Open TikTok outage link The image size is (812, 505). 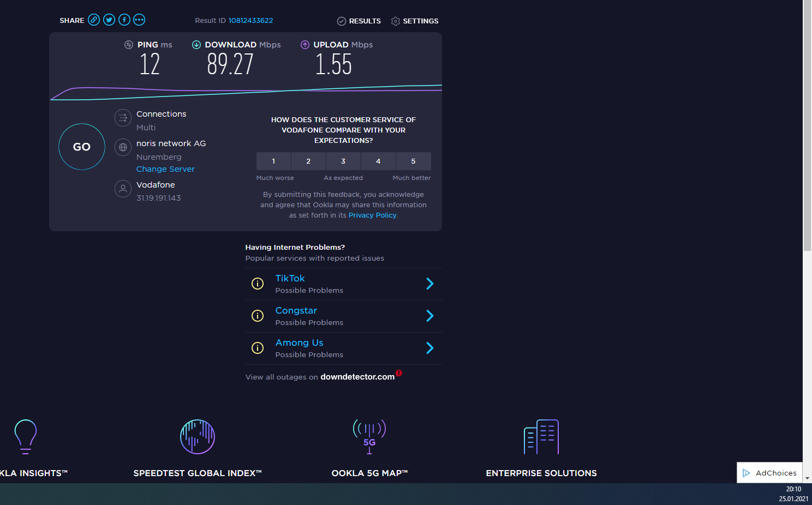tap(290, 279)
